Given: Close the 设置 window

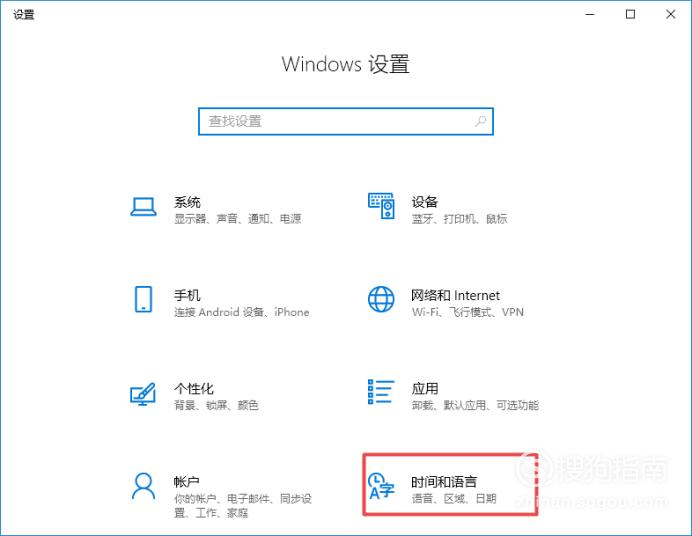Looking at the screenshot, I should (x=671, y=15).
